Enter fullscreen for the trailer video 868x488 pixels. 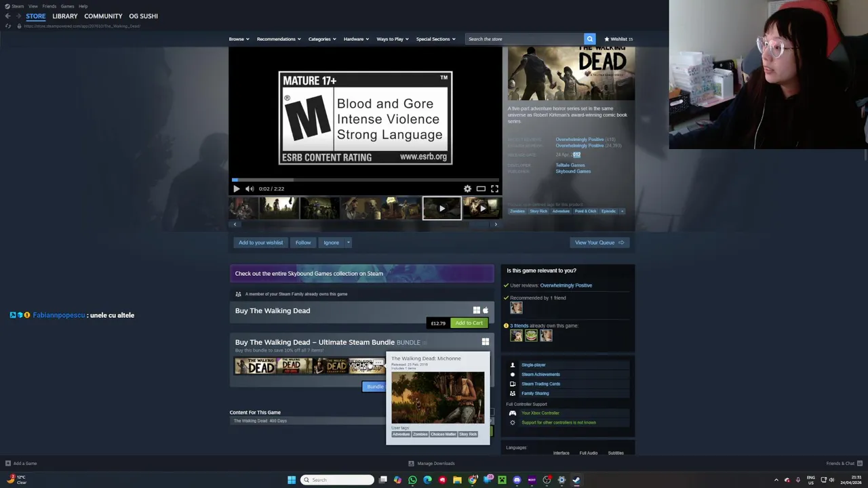click(x=494, y=188)
